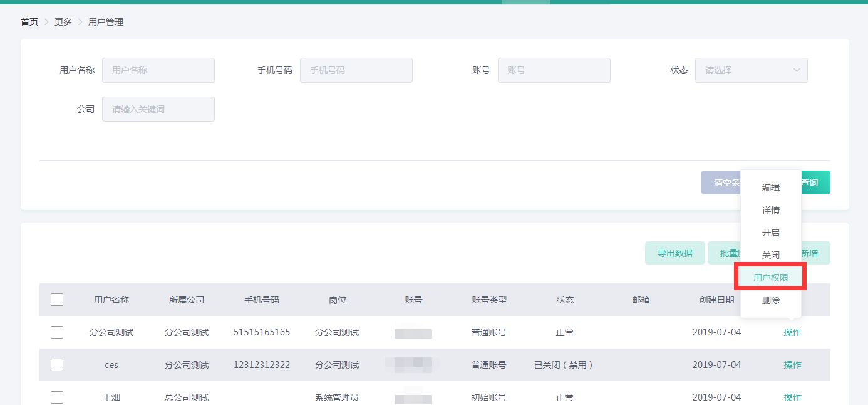Open the 状态 dropdown selector
This screenshot has width=868, height=405.
(751, 70)
